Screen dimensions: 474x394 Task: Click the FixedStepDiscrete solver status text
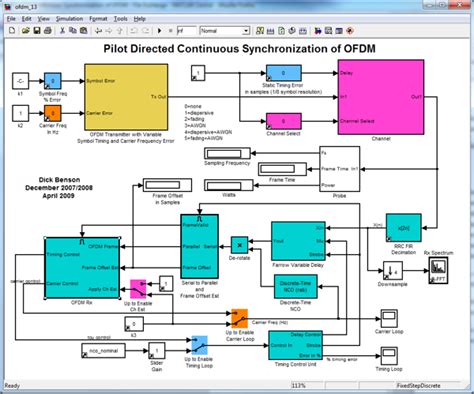418,385
